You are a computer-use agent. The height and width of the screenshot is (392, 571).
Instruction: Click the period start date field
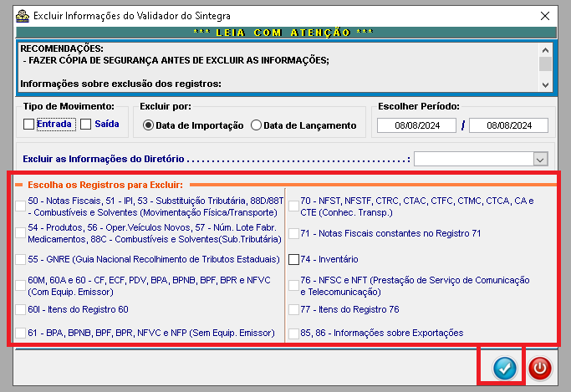pyautogui.click(x=416, y=125)
